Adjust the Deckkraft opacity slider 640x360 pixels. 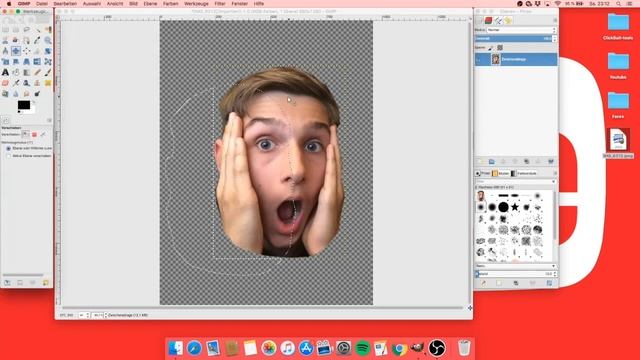click(513, 39)
